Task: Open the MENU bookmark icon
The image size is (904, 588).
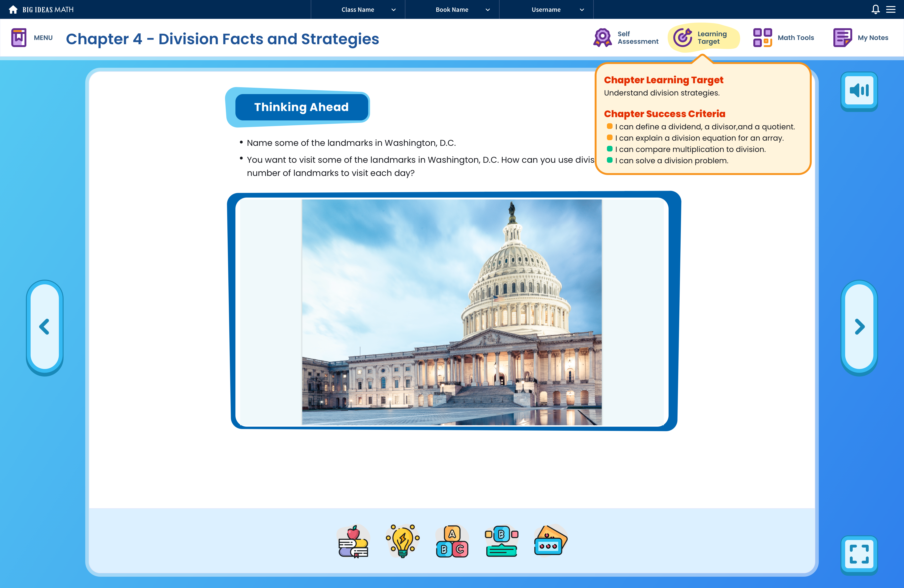Action: 19,38
